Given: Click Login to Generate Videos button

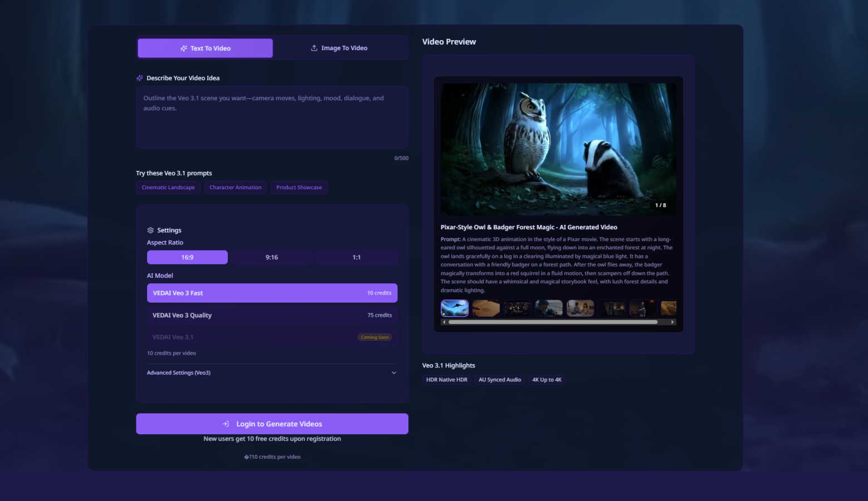Looking at the screenshot, I should 272,424.
